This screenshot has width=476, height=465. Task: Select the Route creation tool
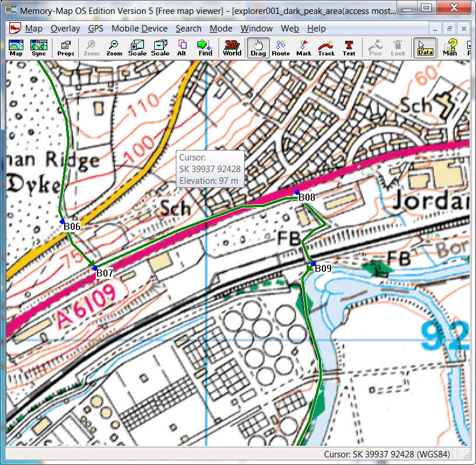click(280, 48)
